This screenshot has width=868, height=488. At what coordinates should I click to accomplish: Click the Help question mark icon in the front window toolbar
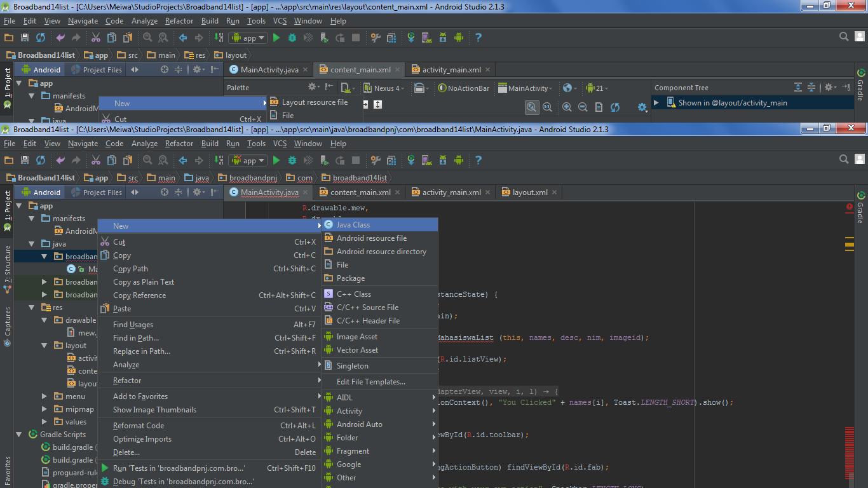[x=478, y=161]
